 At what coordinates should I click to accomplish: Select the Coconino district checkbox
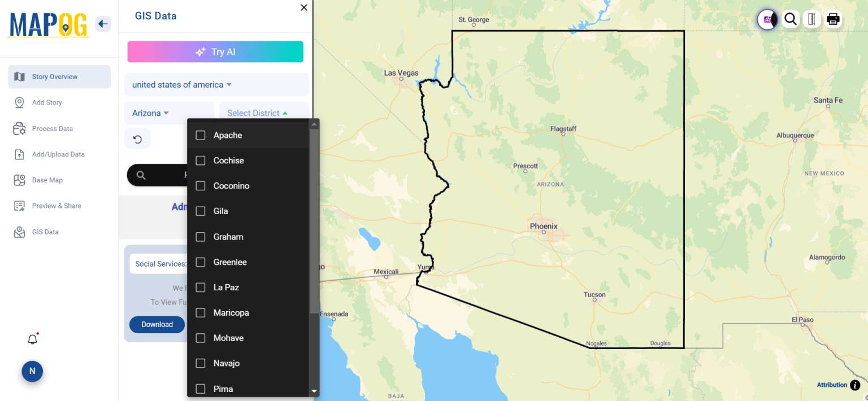coord(200,186)
